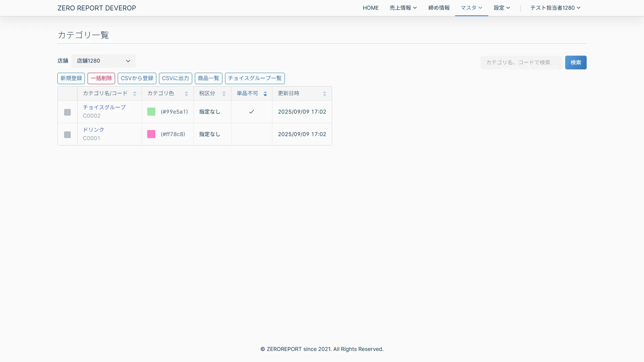The width and height of the screenshot is (644, 362).
Task: Click the checkmark in チョイスグループ row
Action: coord(252,112)
